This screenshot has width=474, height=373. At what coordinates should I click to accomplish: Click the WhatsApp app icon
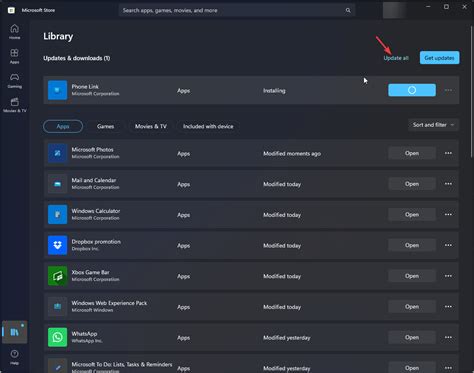[x=57, y=337]
